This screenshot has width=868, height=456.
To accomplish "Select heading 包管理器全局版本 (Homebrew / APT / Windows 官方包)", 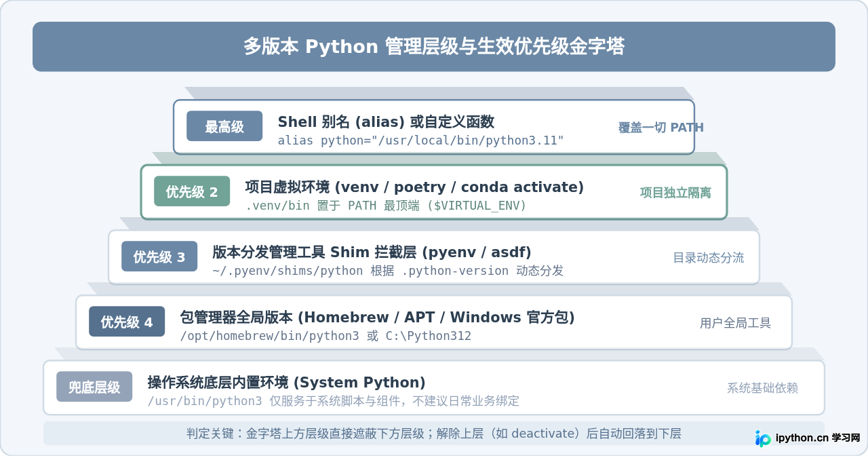I will tap(377, 318).
